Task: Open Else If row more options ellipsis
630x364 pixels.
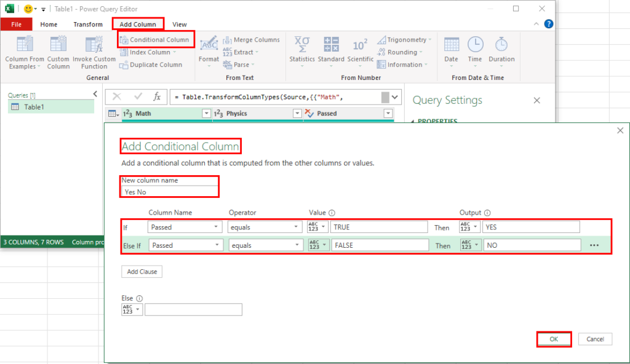Action: (x=594, y=245)
